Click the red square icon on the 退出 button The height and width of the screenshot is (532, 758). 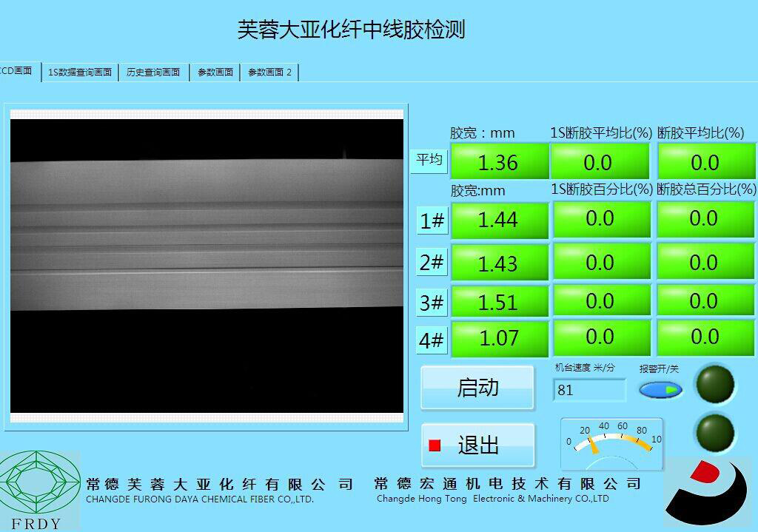tap(435, 445)
